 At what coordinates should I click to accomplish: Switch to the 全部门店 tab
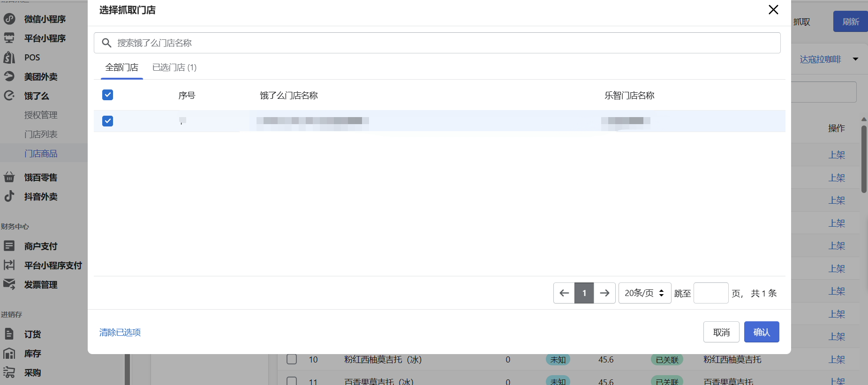[122, 67]
